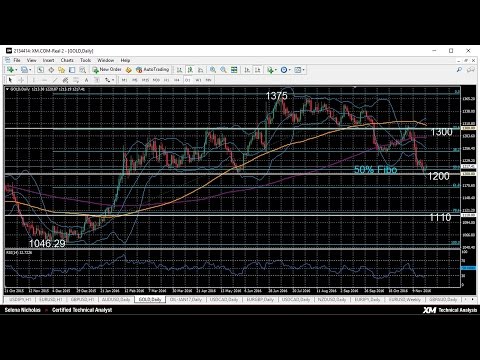Viewport: 480px width, 360px height.
Task: Open the View menu
Action: click(31, 60)
